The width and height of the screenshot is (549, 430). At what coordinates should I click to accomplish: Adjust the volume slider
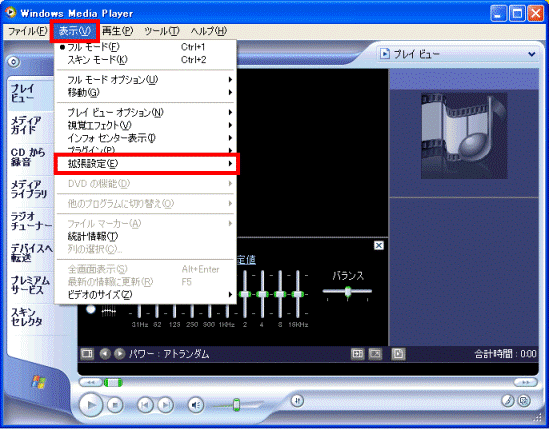coord(236,405)
